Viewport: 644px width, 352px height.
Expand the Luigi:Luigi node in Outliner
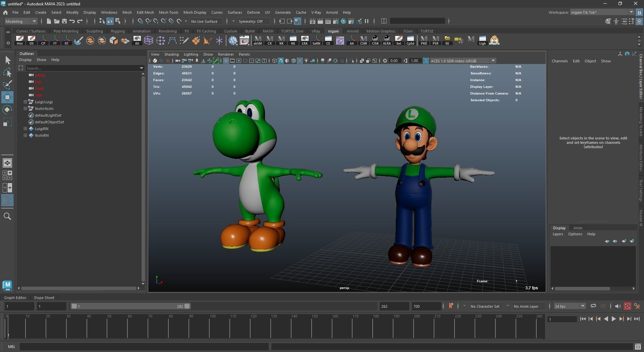(x=25, y=102)
